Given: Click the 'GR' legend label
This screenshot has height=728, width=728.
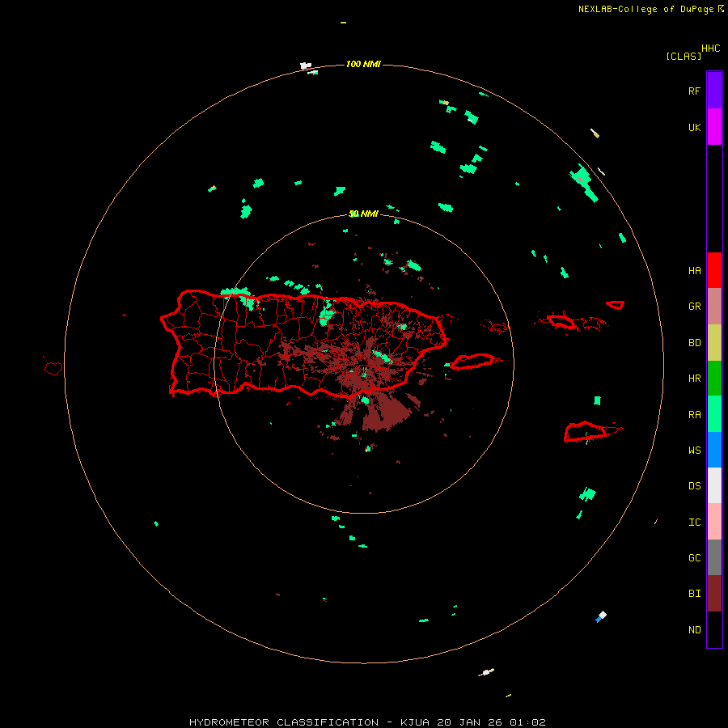Looking at the screenshot, I should click(x=694, y=307).
